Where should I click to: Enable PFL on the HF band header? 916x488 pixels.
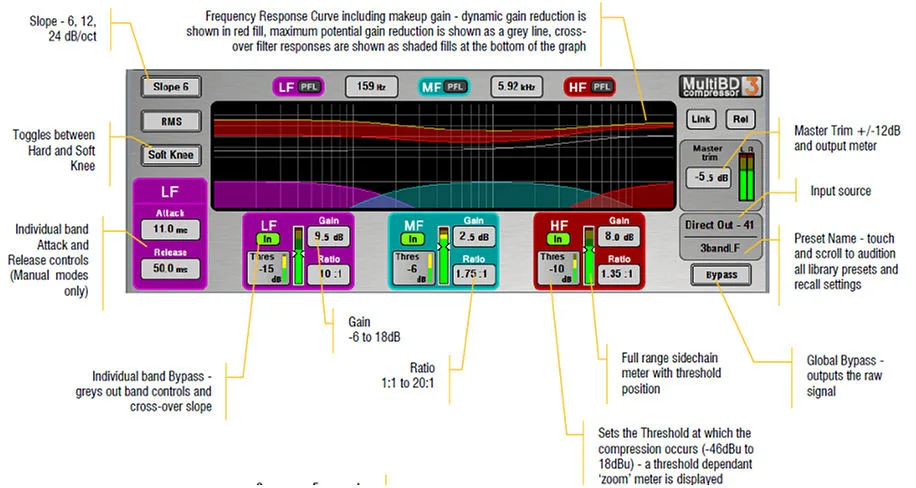(602, 87)
